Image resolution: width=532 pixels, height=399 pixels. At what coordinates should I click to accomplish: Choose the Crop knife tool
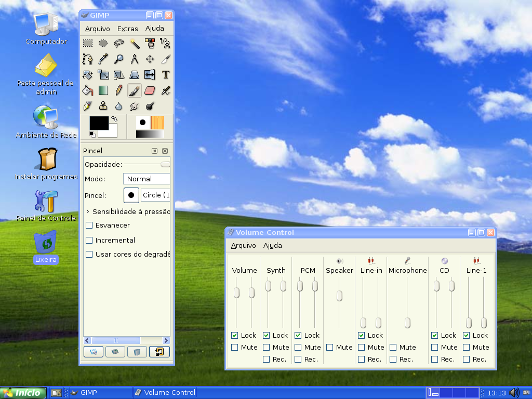[x=165, y=59]
